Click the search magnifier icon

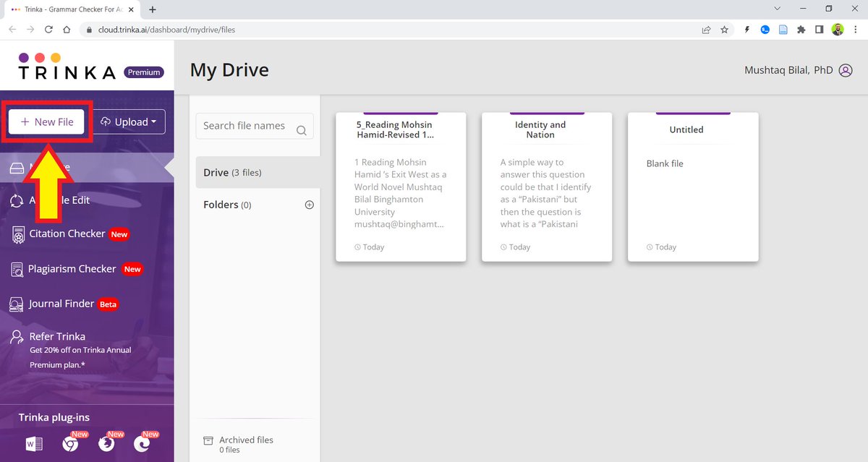[x=302, y=131]
